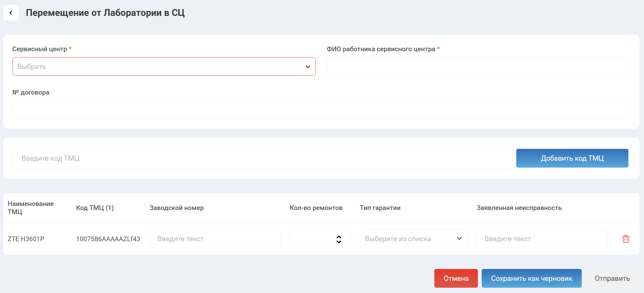644x293 pixels.
Task: Expand the Тип гарантии dropdown list
Action: pos(413,239)
